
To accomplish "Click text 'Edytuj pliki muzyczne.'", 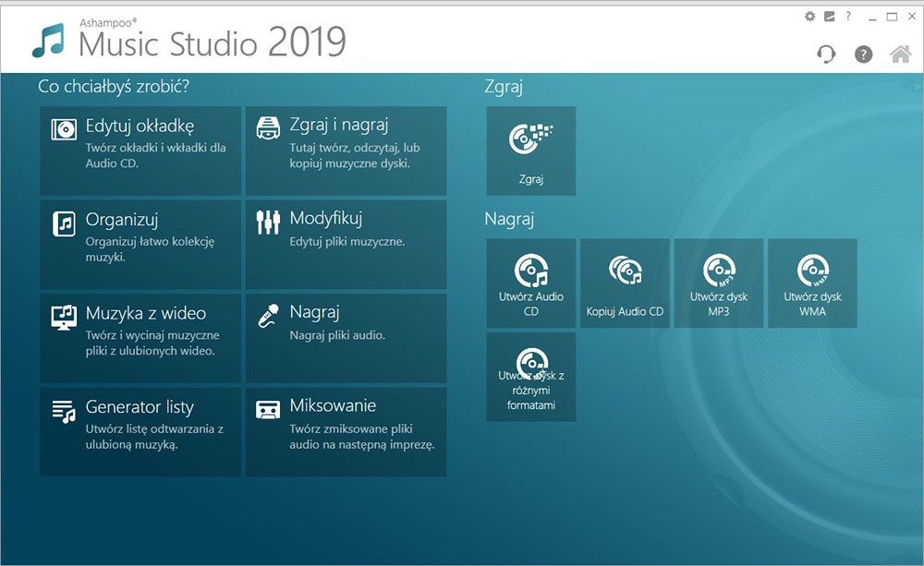I will click(347, 242).
